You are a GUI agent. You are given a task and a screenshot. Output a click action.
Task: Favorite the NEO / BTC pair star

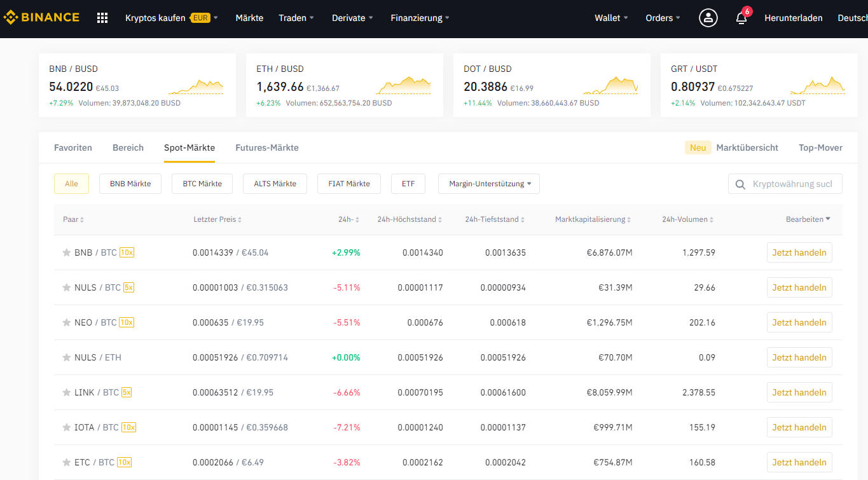click(x=66, y=322)
